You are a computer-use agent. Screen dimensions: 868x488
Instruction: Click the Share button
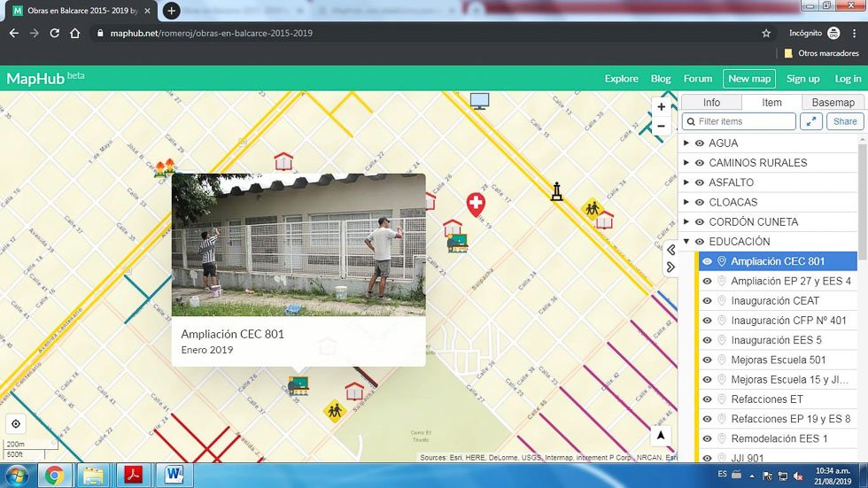[845, 121]
